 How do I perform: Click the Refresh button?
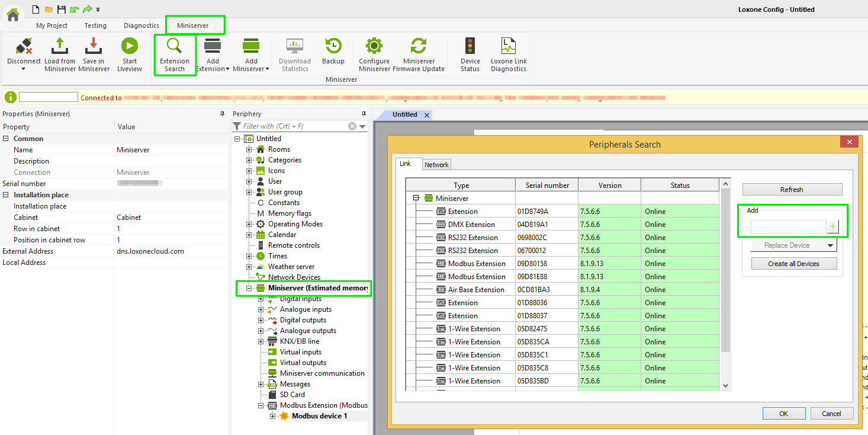(x=792, y=190)
